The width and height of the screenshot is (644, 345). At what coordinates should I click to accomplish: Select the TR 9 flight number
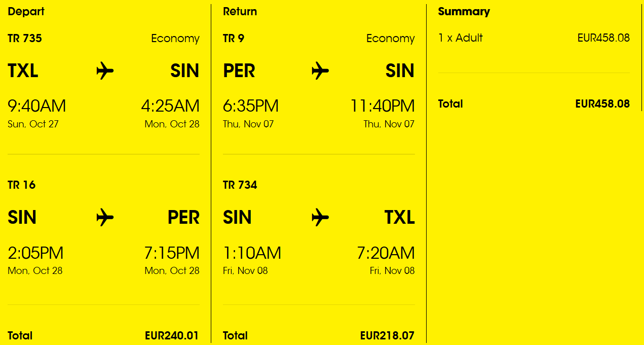[234, 38]
